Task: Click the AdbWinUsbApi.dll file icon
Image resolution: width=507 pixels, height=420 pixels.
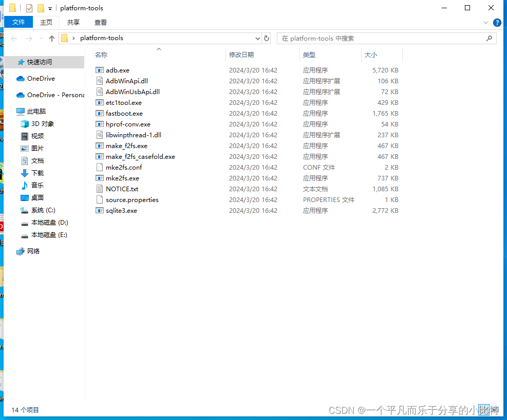Action: tap(100, 92)
